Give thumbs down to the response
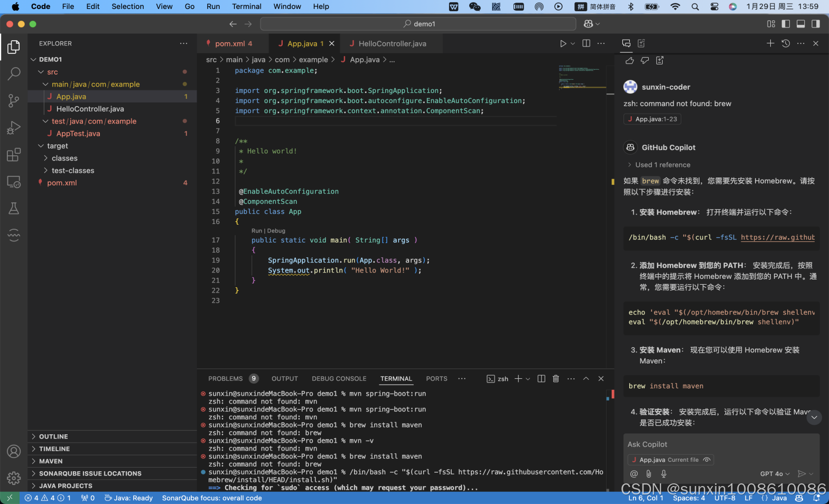The width and height of the screenshot is (829, 504). point(645,61)
